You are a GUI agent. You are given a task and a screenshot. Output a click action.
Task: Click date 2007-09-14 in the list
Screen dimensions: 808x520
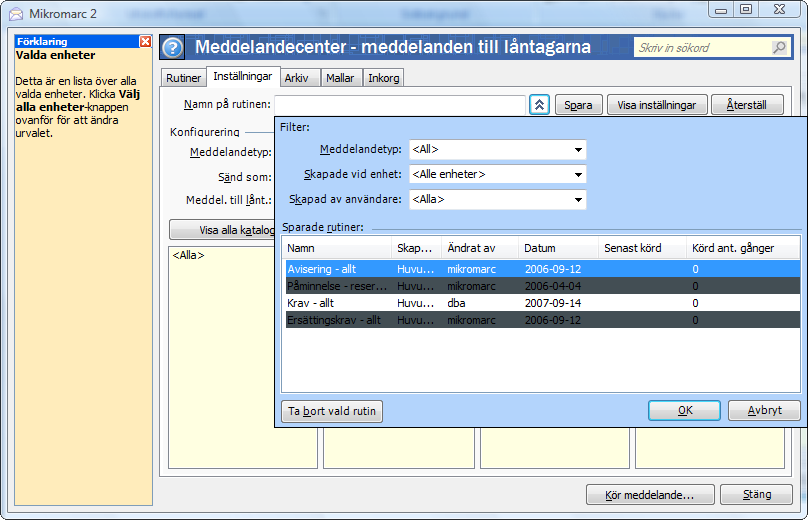(552, 303)
